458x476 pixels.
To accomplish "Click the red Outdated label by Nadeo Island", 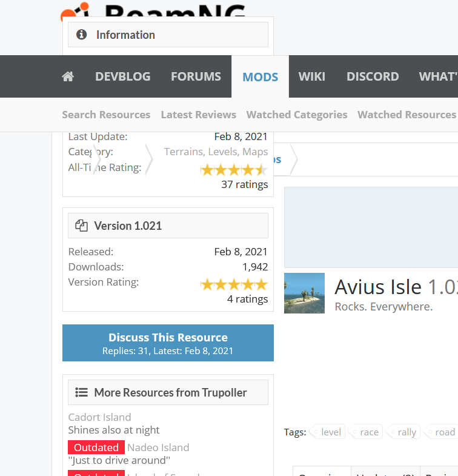I will (96, 448).
